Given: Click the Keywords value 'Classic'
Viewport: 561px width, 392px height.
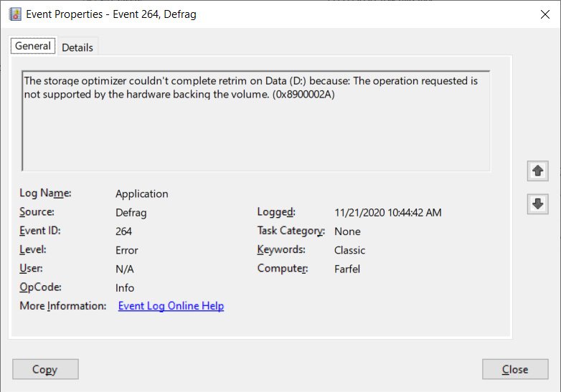Looking at the screenshot, I should (x=350, y=250).
